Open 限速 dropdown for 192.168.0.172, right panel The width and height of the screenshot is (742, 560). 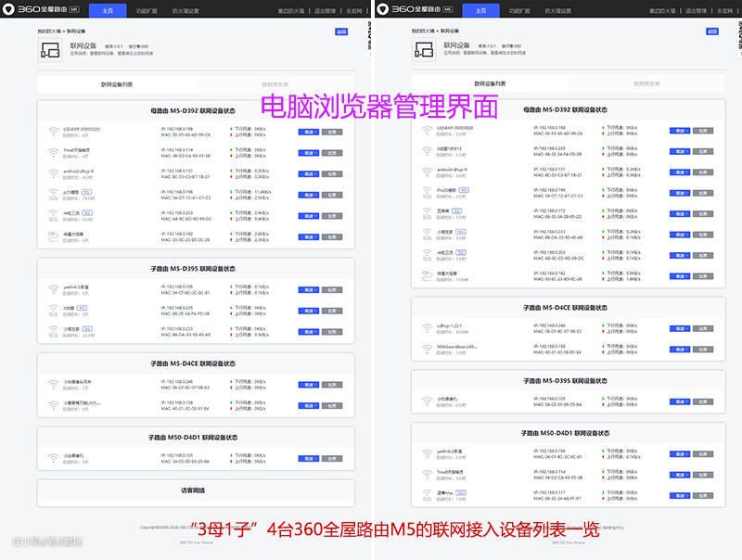pos(679,213)
